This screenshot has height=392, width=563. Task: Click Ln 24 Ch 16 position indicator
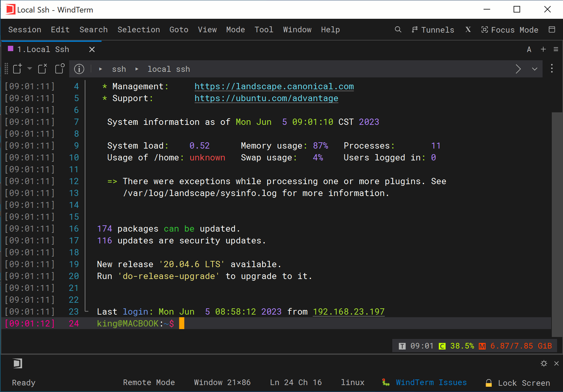tap(296, 382)
